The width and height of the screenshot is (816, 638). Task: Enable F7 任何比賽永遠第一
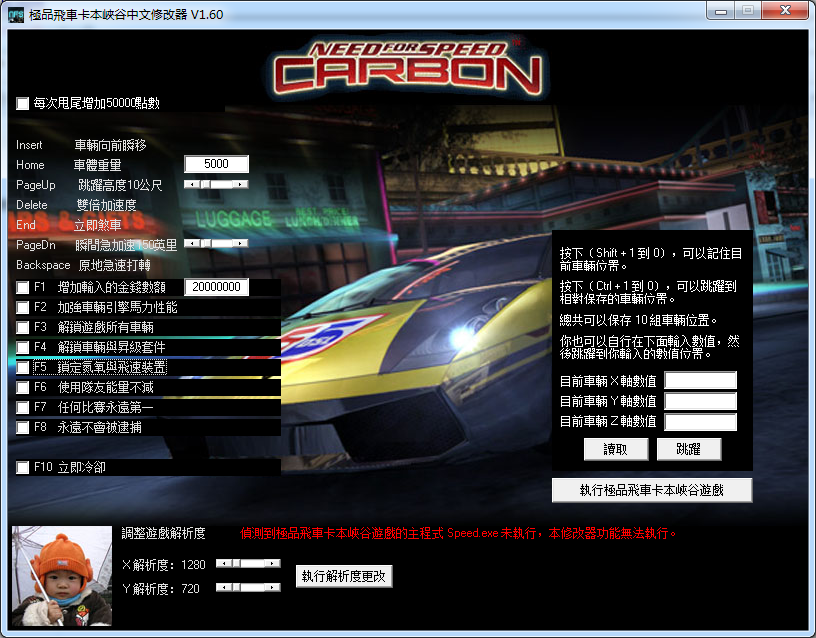point(22,407)
